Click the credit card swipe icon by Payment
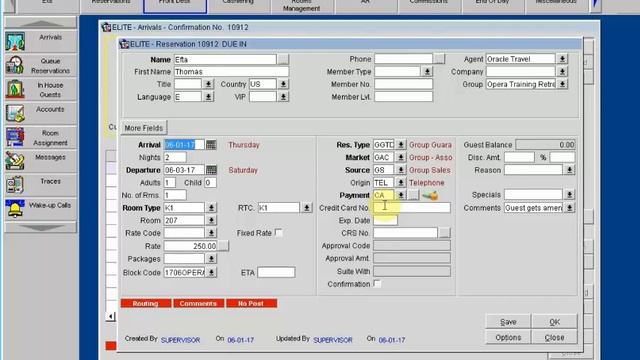 (x=430, y=196)
